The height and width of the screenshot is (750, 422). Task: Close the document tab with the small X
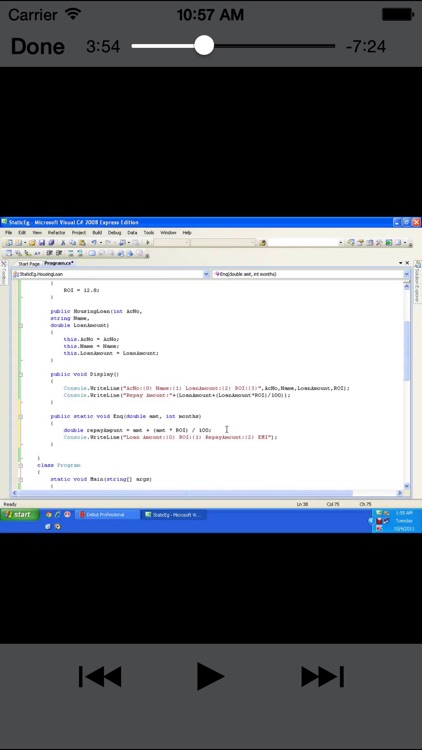click(x=408, y=263)
